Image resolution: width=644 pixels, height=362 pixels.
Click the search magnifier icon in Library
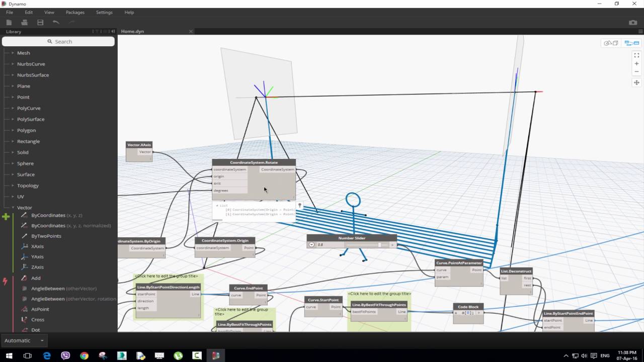pyautogui.click(x=50, y=42)
